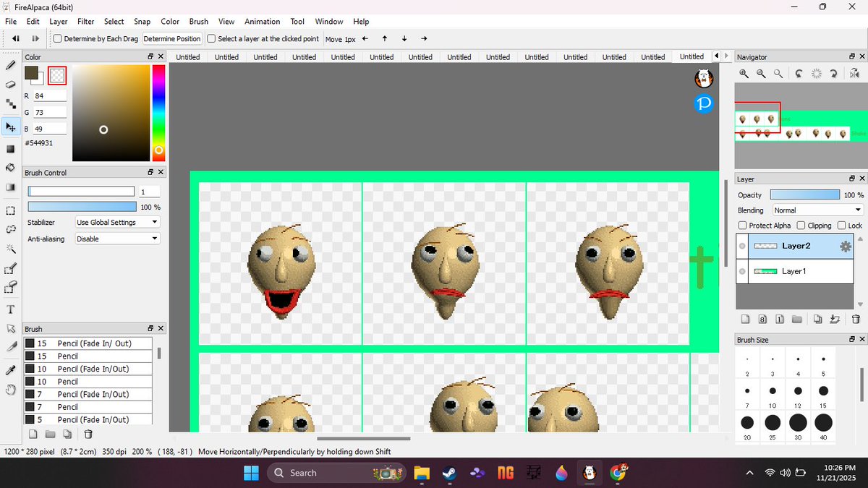Rotate canvas left in Navigator

tap(799, 73)
